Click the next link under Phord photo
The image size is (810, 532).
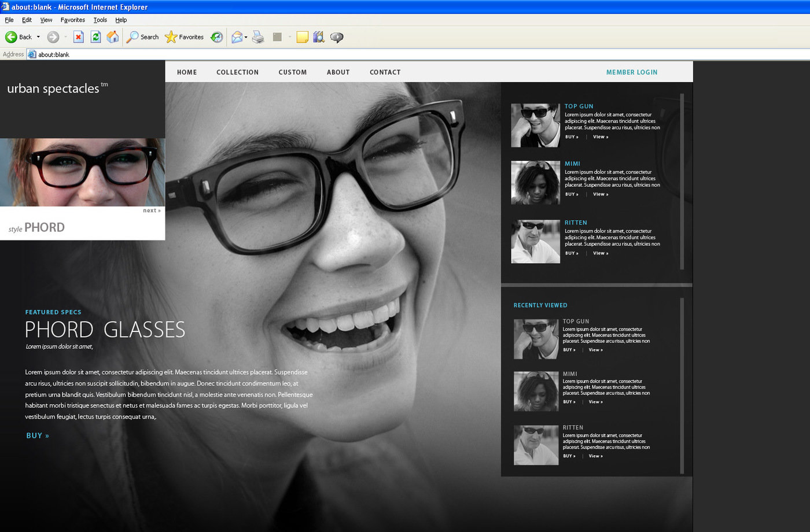point(152,210)
